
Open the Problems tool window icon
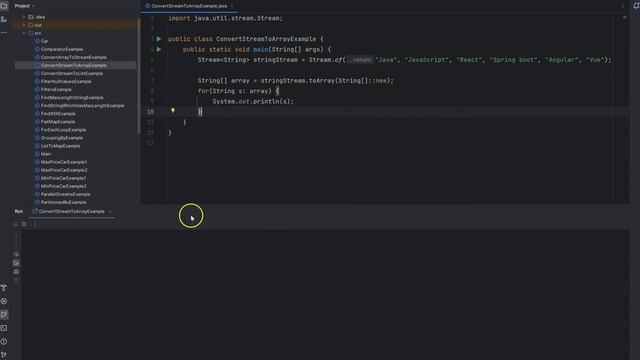click(x=4, y=342)
